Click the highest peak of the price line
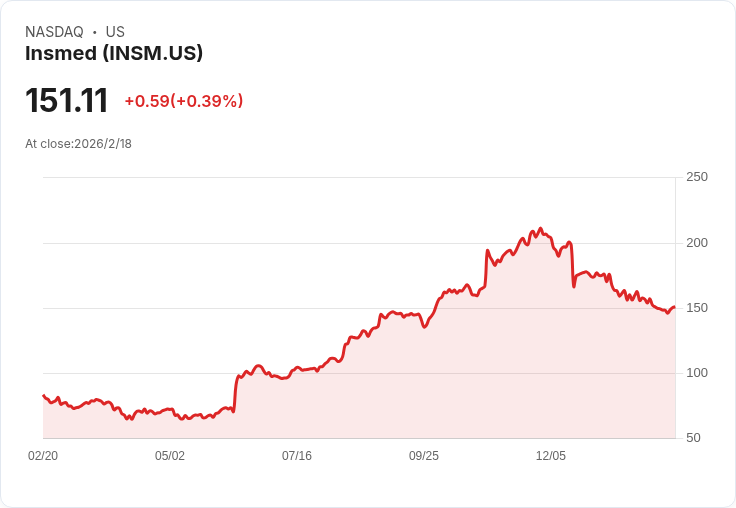 [540, 229]
